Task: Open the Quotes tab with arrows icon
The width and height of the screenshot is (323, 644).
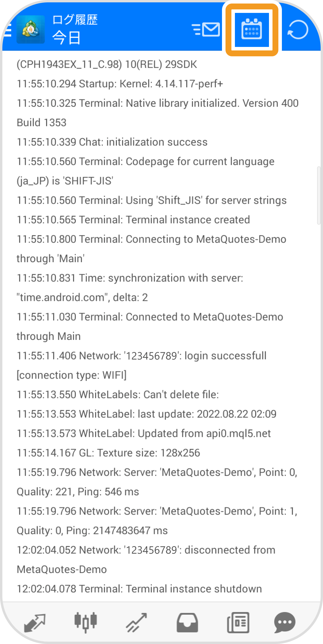Action: pyautogui.click(x=35, y=622)
